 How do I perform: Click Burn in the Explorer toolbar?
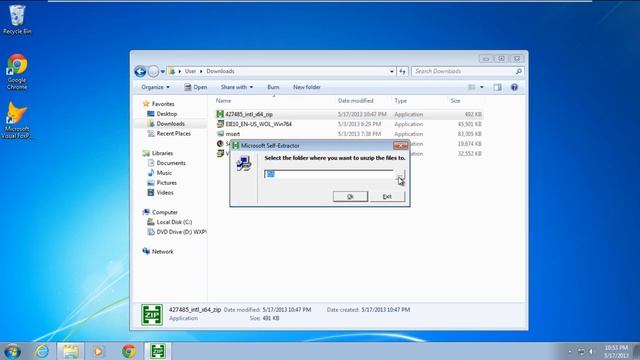[273, 87]
